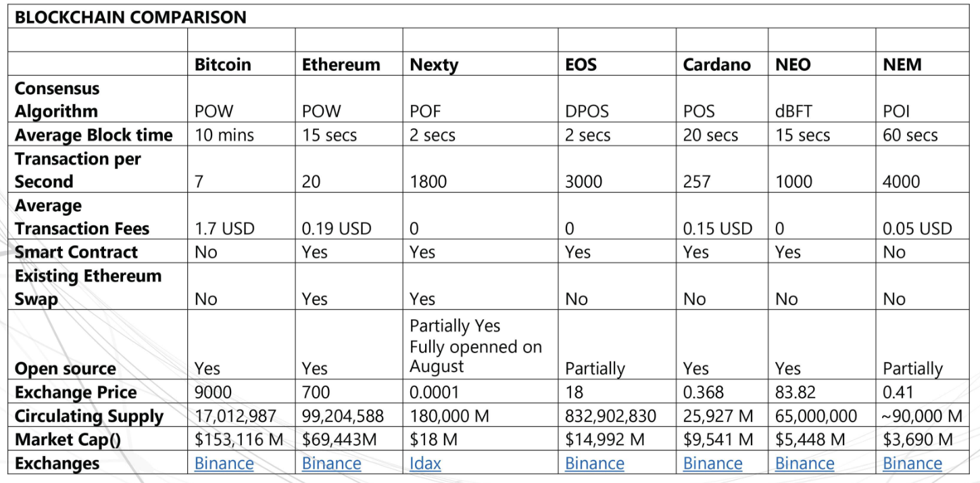The image size is (980, 483).
Task: Click the Smart Contract row label
Action: 76,252
